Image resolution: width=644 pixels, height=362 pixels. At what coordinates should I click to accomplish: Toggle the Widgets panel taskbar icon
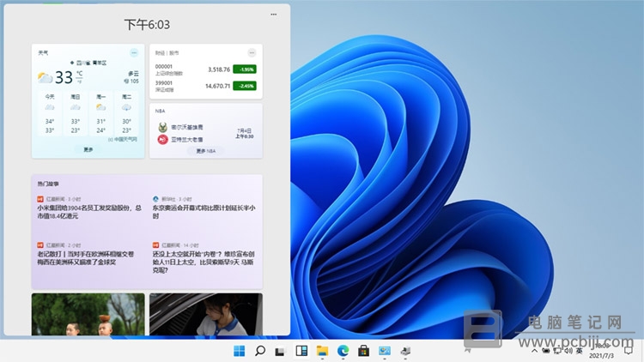point(301,351)
